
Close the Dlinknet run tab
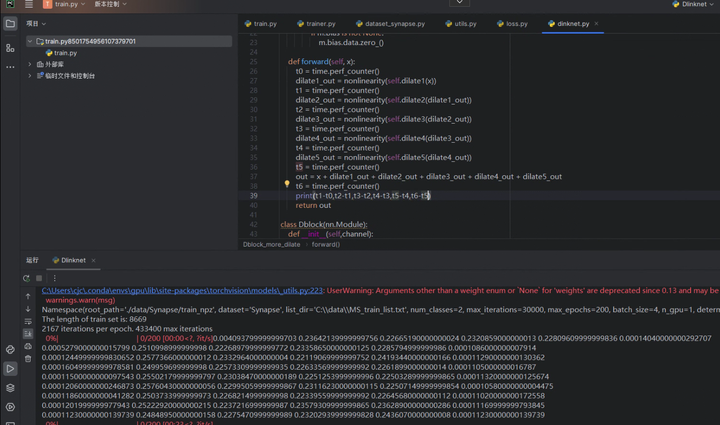coord(94,260)
